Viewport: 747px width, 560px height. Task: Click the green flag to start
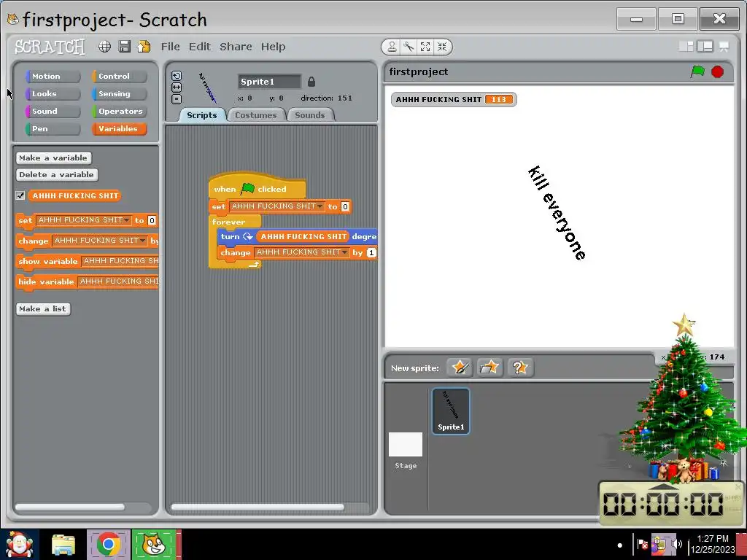coord(697,71)
